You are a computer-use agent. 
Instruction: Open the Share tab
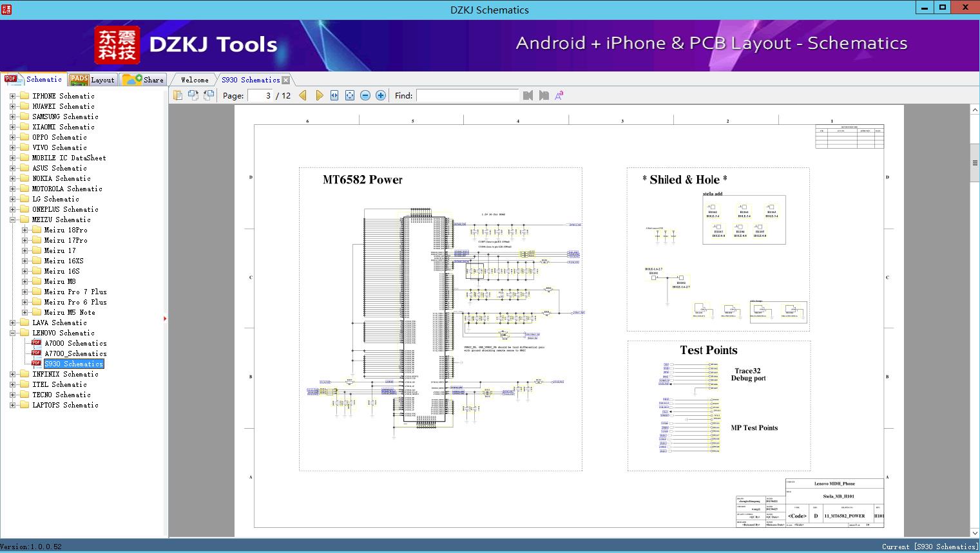click(144, 80)
